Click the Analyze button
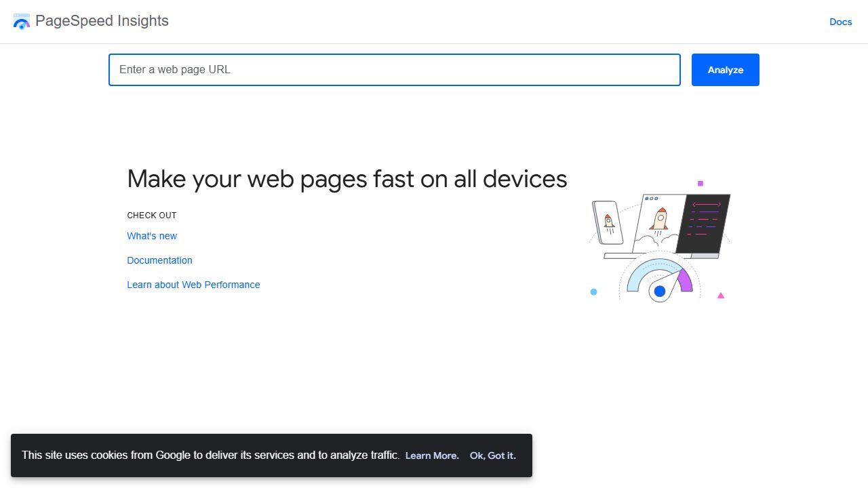Image resolution: width=868 pixels, height=488 pixels. 725,69
